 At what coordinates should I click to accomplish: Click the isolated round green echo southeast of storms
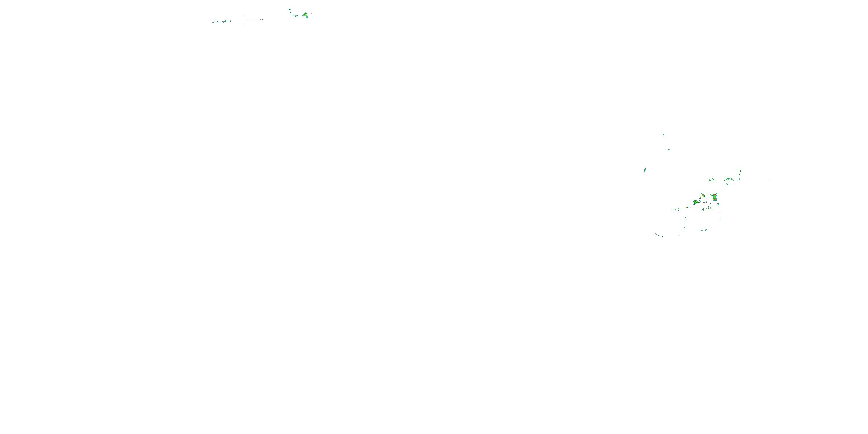[x=720, y=218]
